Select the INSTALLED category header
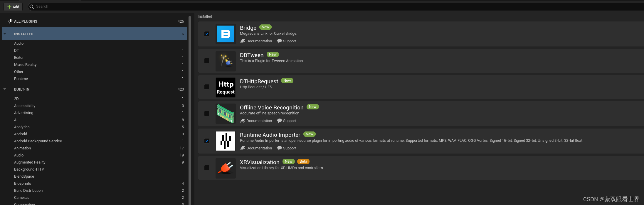Viewport: 644px width, 205px height. point(95,34)
